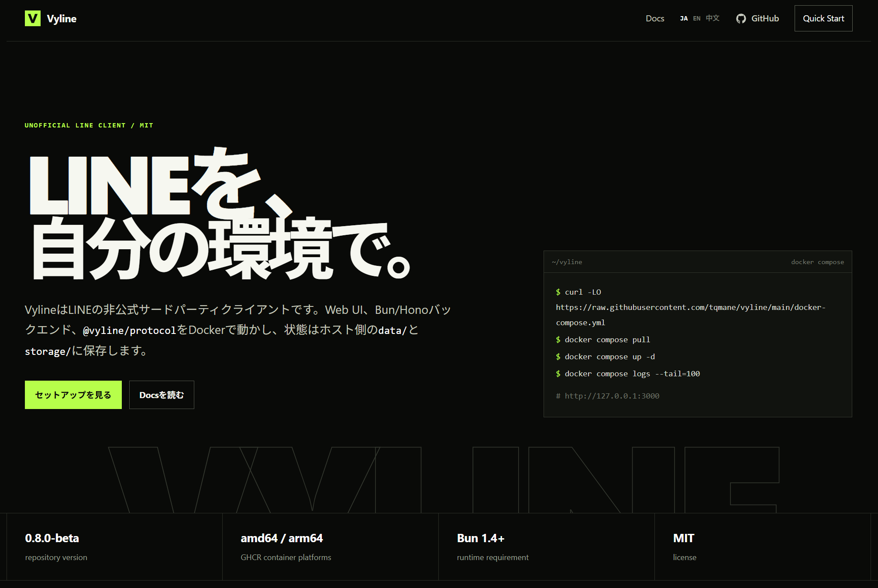Click the 'docker compose' terminal header label
The image size is (878, 588).
817,262
